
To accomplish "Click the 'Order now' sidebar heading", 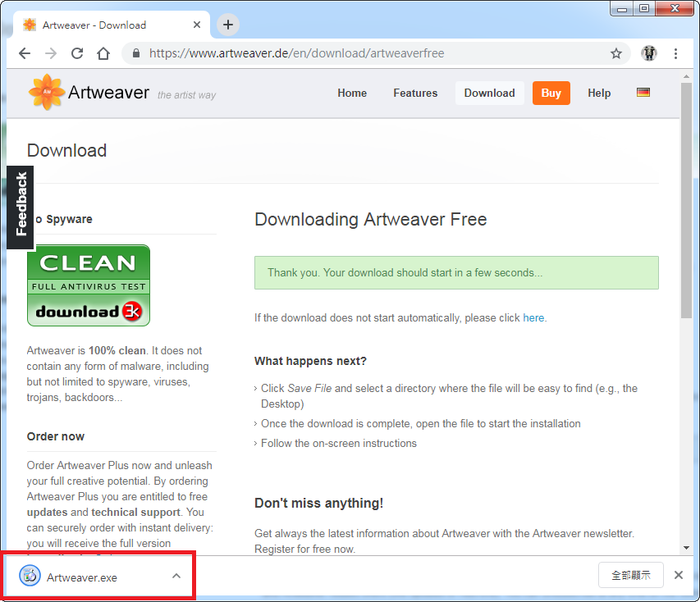I will pos(55,436).
